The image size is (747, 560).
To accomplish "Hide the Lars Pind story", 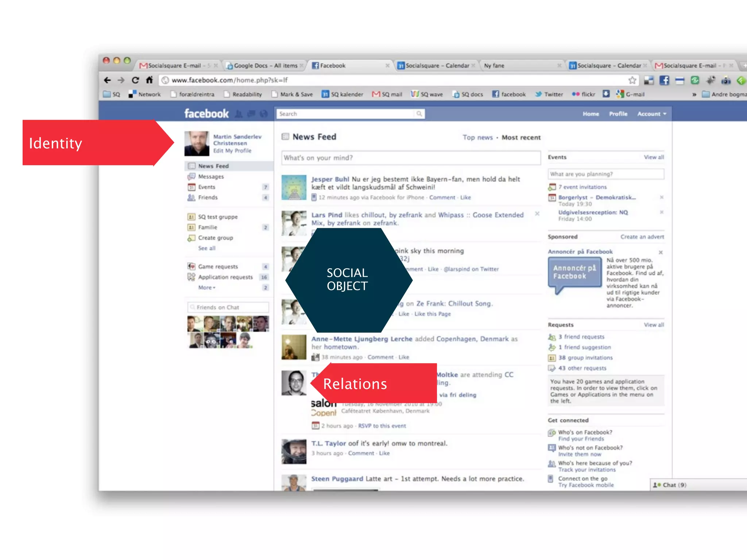I will (x=537, y=214).
